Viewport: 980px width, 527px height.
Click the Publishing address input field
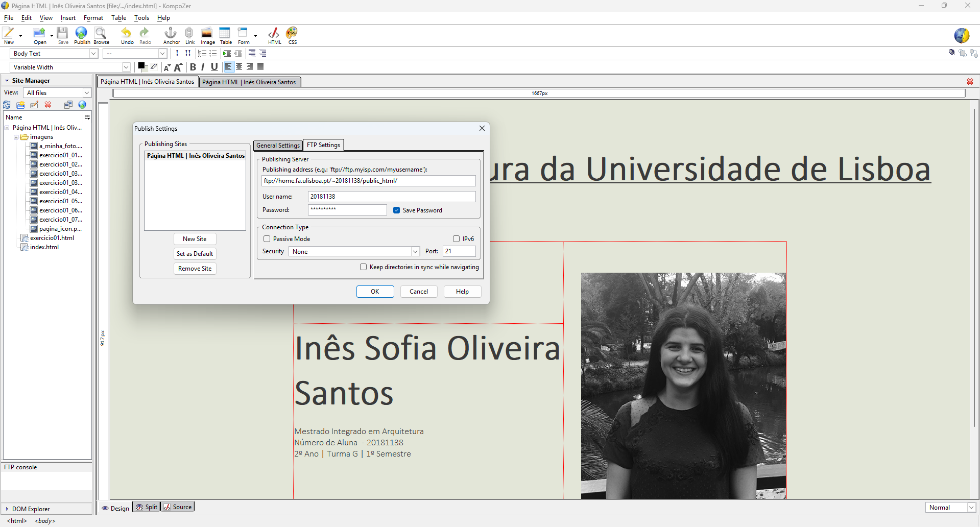coord(368,181)
